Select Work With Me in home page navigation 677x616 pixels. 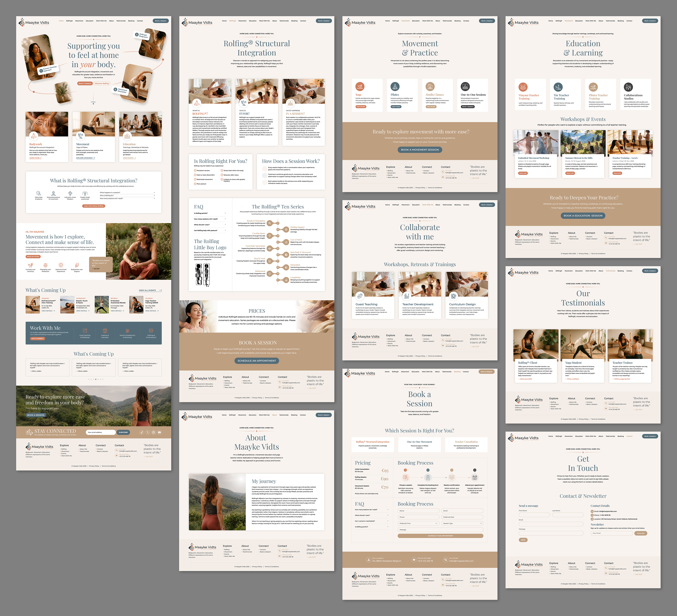click(x=101, y=21)
